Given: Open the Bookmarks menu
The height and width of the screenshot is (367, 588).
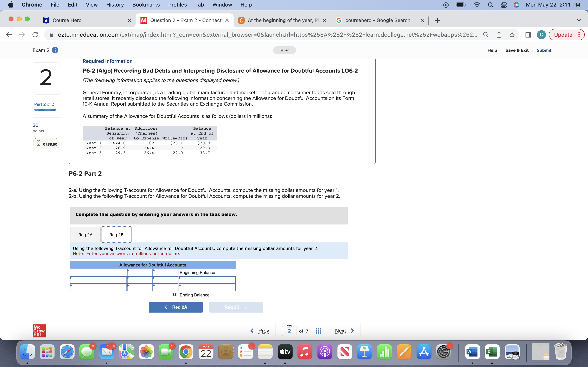Looking at the screenshot, I should 146,5.
